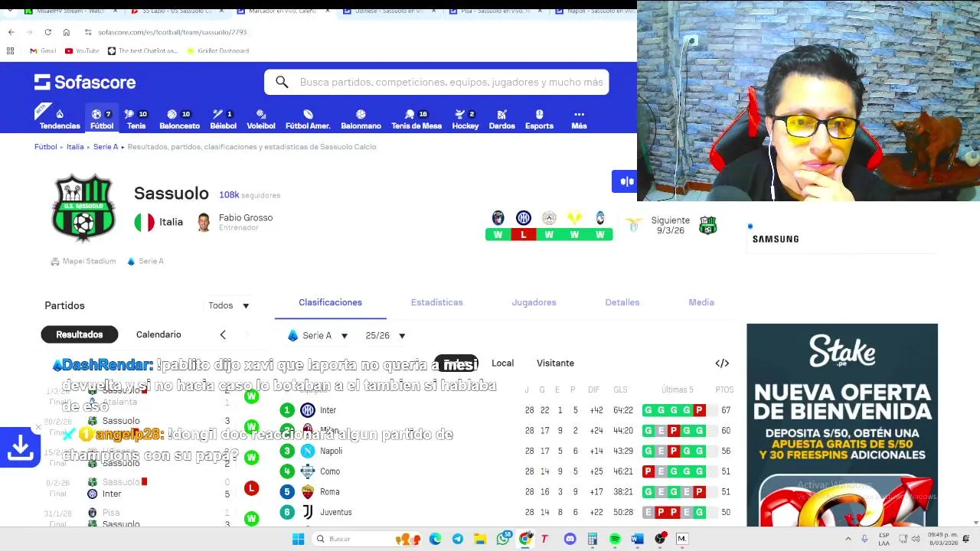The height and width of the screenshot is (551, 980).
Task: Open the Balonmano sport section
Action: [x=361, y=119]
